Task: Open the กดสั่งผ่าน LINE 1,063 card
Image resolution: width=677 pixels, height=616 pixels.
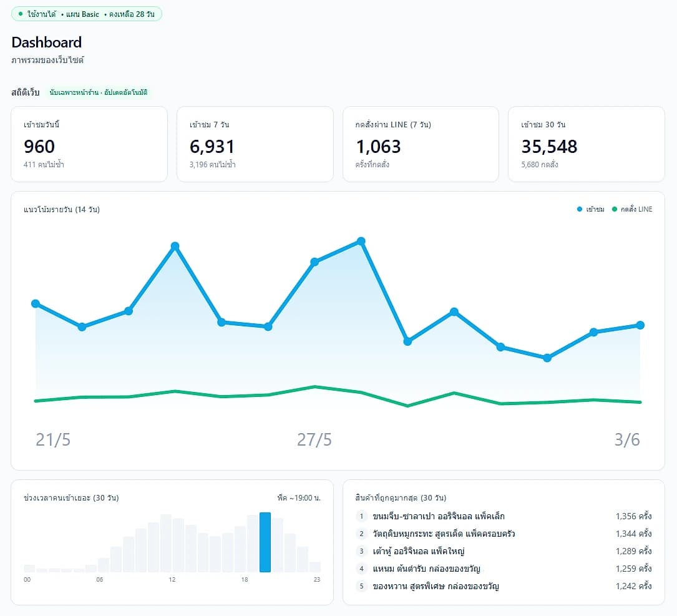Action: click(421, 144)
